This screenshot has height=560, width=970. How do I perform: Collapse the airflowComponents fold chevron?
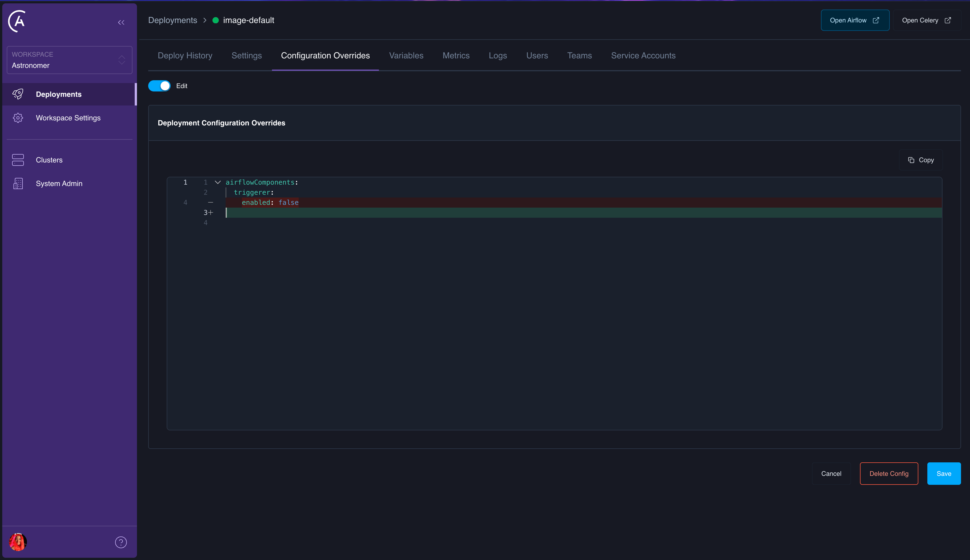pyautogui.click(x=218, y=182)
